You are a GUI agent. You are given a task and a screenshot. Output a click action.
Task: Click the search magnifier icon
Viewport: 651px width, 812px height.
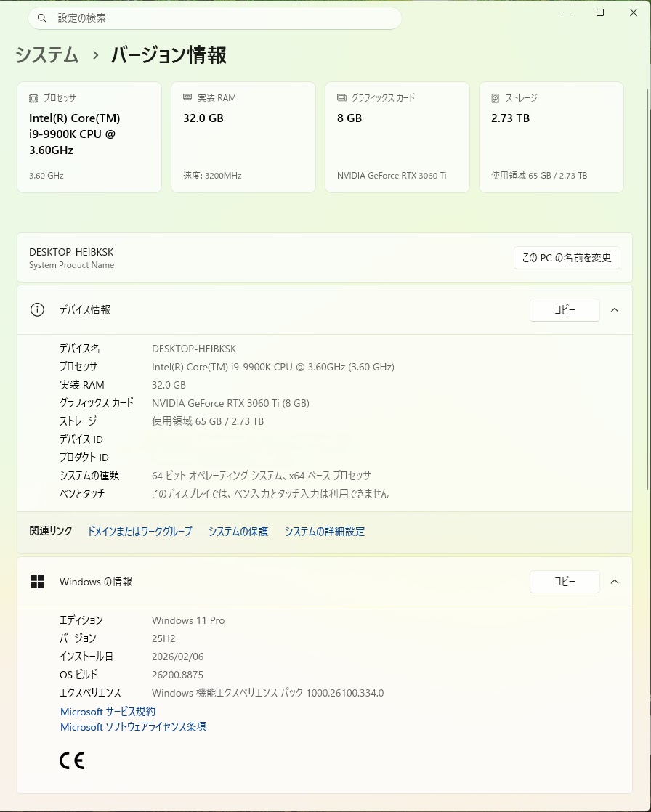[42, 18]
